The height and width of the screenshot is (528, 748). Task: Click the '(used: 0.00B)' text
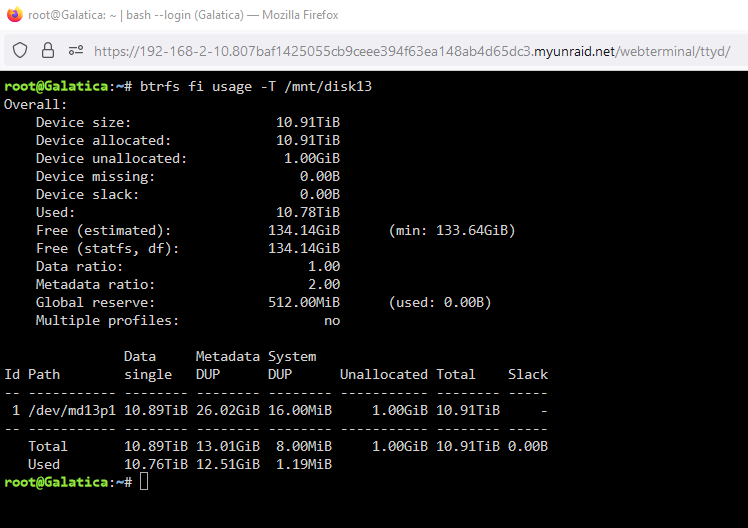[x=440, y=302]
